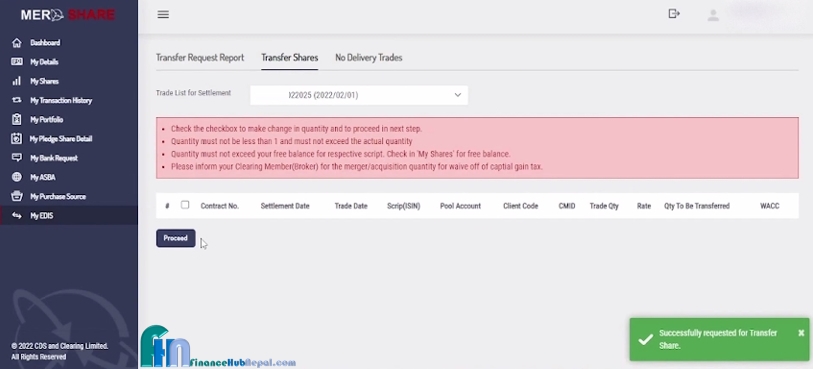The image size is (813, 369).
Task: Click the Rate column header
Action: (644, 206)
